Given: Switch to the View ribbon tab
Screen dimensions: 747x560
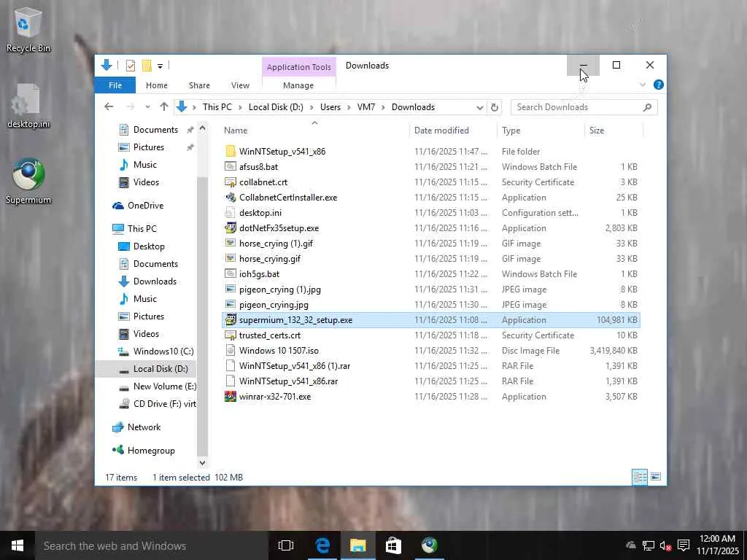Looking at the screenshot, I should tap(240, 85).
